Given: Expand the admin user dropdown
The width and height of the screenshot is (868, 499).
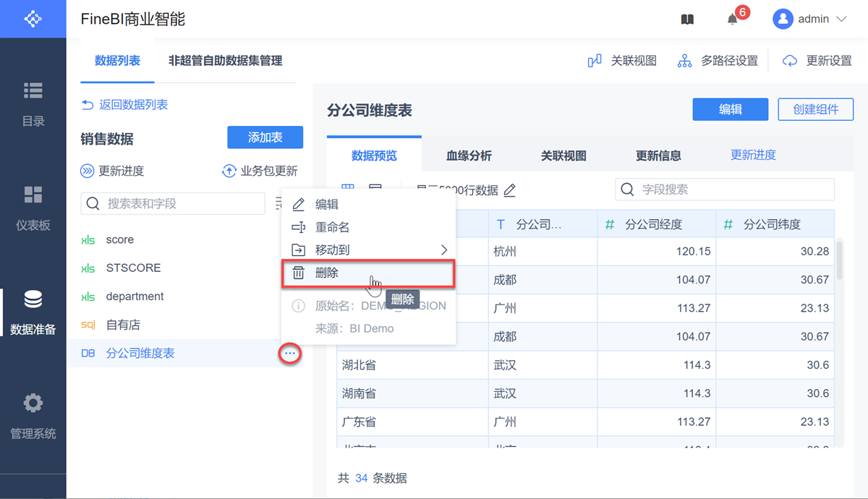Looking at the screenshot, I should 810,20.
